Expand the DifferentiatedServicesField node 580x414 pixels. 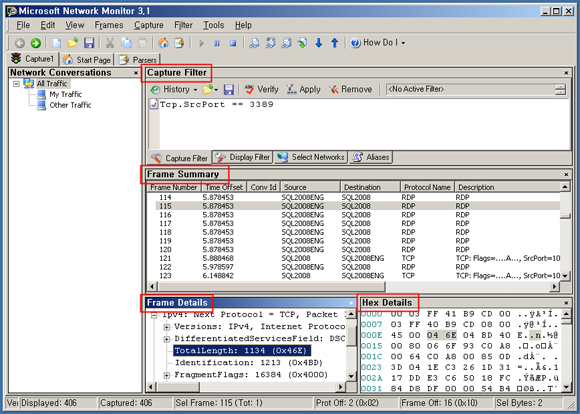click(x=167, y=339)
